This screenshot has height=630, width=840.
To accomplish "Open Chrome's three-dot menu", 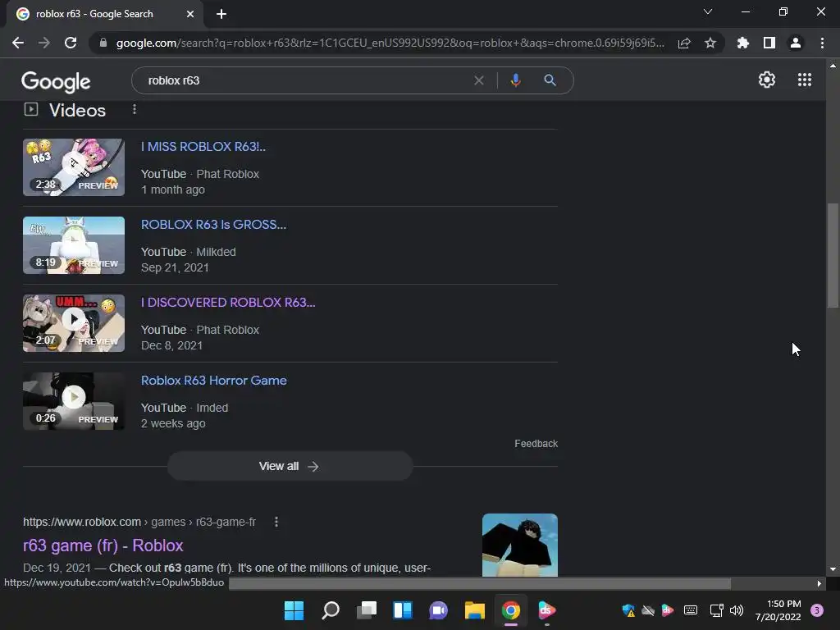I will pos(822,43).
